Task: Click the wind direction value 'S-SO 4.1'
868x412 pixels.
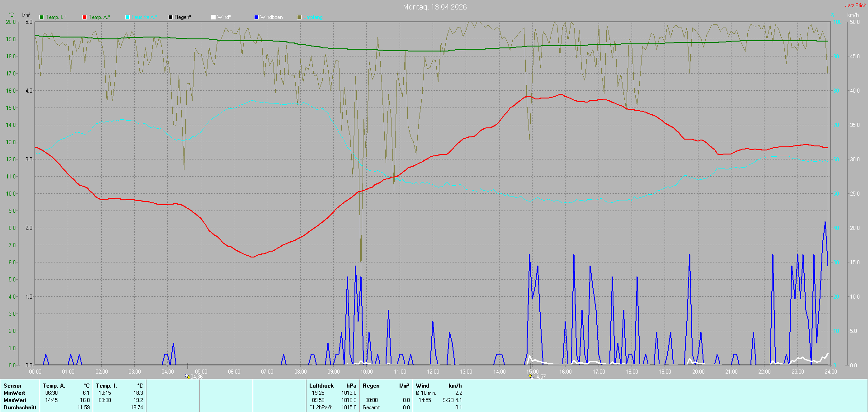Action: pos(452,400)
